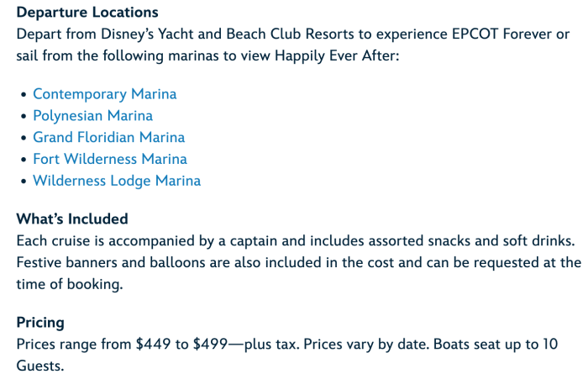Click the words Happily Ever After
Viewport: 588px width, 374px height.
335,56
